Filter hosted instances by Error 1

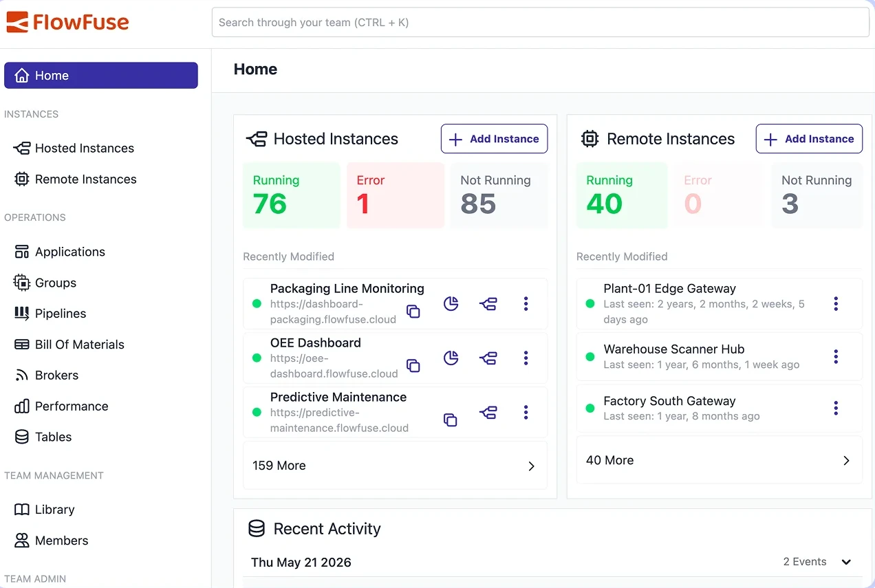(396, 195)
